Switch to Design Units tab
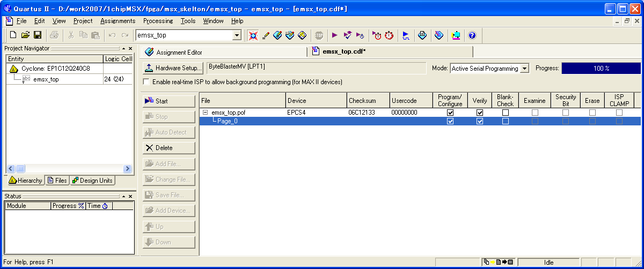 [x=92, y=181]
